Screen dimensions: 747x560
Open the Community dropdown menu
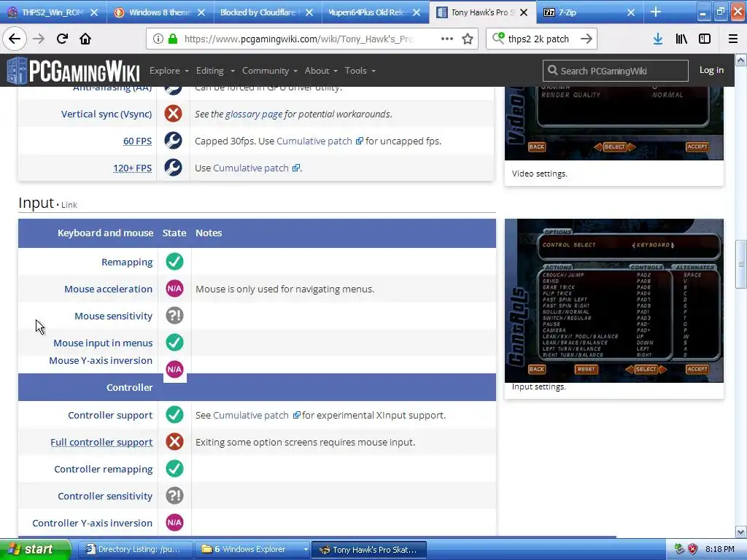click(270, 71)
